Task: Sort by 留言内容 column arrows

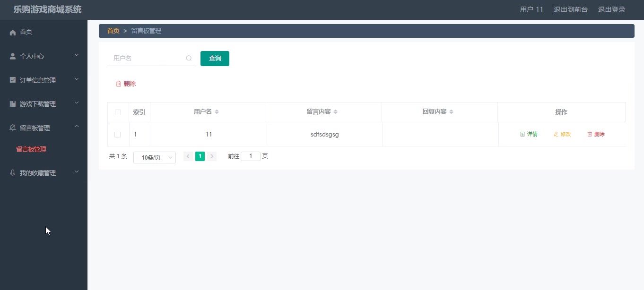Action: pyautogui.click(x=335, y=112)
